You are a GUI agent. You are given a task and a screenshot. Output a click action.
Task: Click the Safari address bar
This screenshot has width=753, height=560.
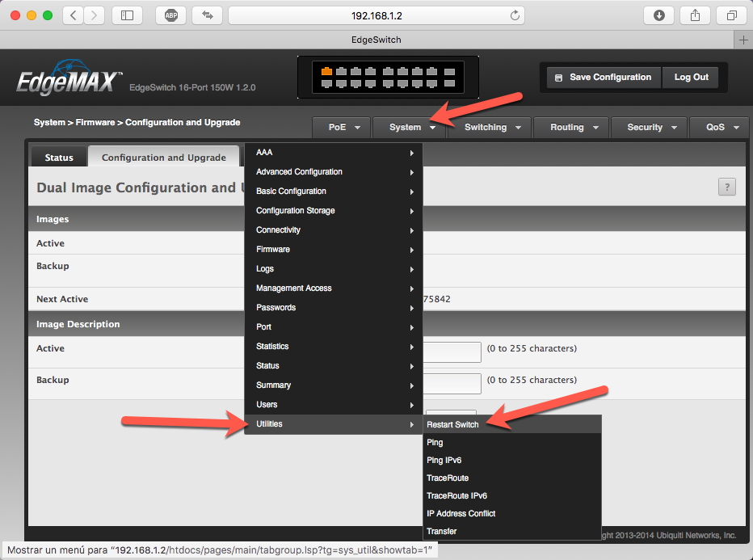point(376,15)
